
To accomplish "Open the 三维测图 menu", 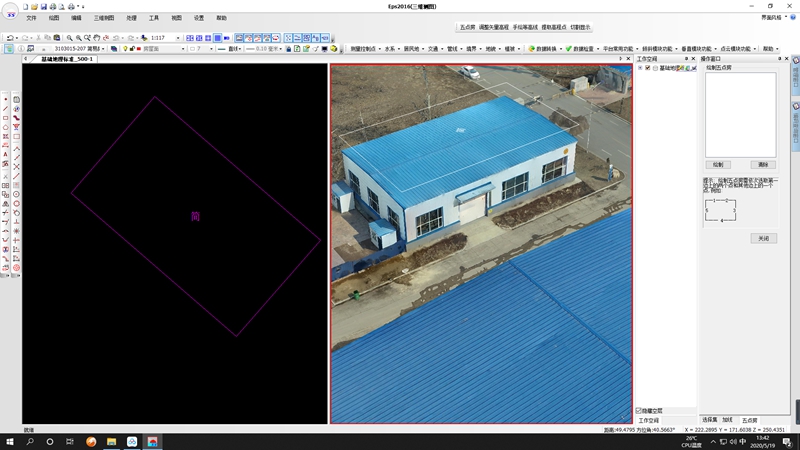I will [104, 18].
